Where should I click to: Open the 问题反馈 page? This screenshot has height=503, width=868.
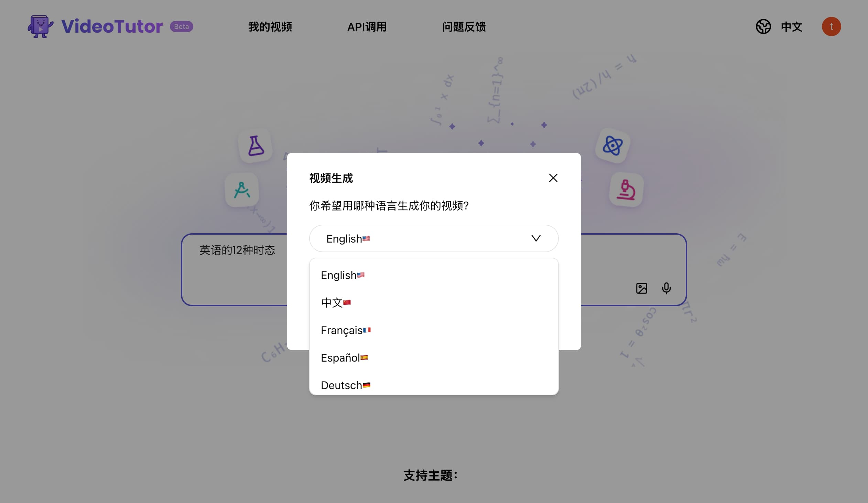pyautogui.click(x=464, y=26)
